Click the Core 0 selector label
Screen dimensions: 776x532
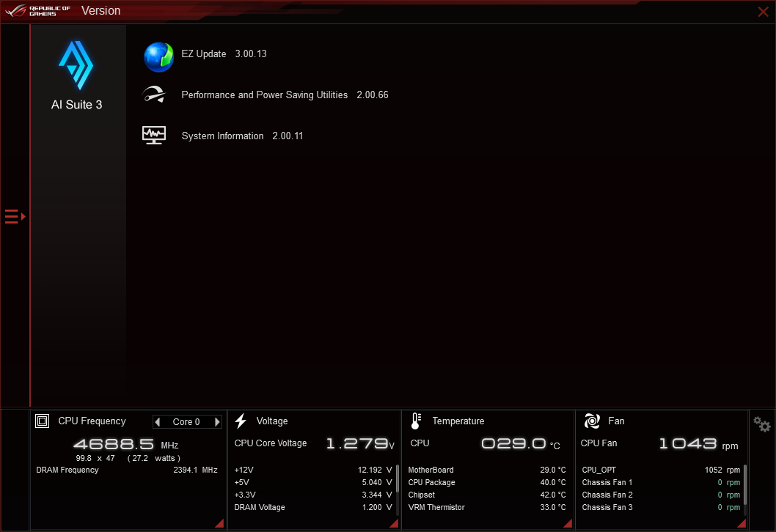[x=186, y=422]
